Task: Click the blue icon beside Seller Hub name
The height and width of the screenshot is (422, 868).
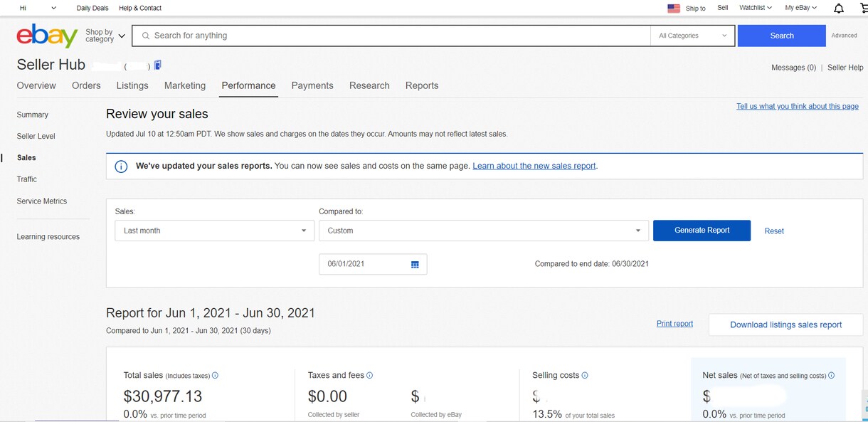Action: pos(158,65)
